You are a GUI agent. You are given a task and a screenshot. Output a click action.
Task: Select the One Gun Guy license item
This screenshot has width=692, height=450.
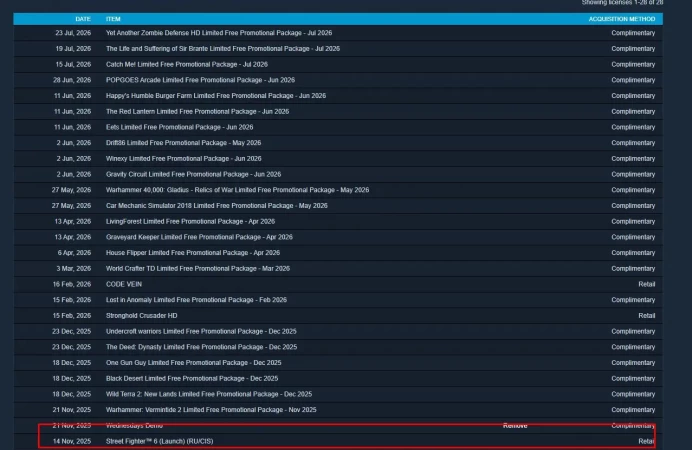coord(193,363)
